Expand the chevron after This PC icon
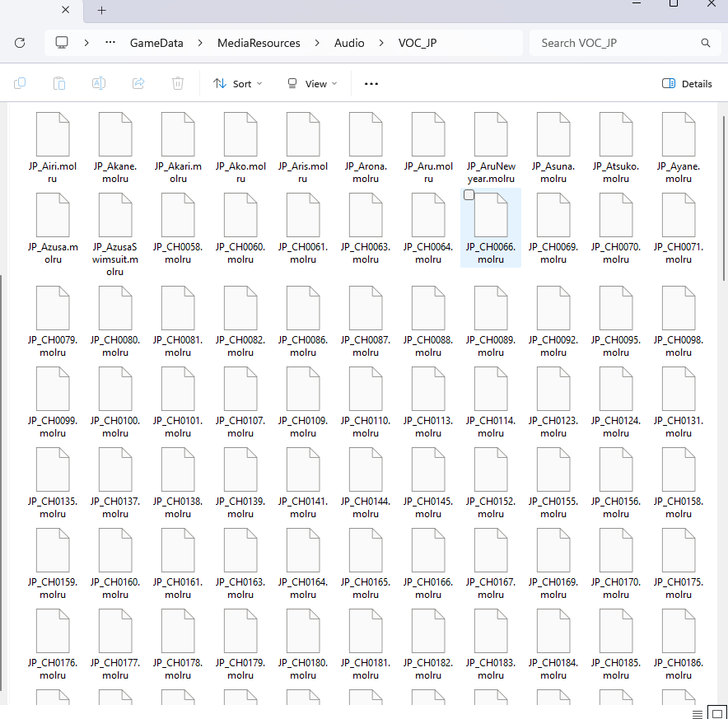 pos(86,43)
